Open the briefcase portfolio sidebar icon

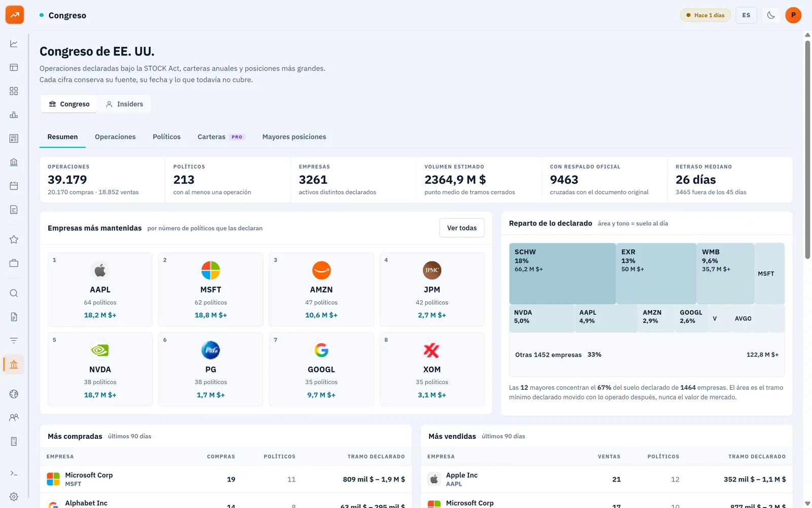point(14,263)
